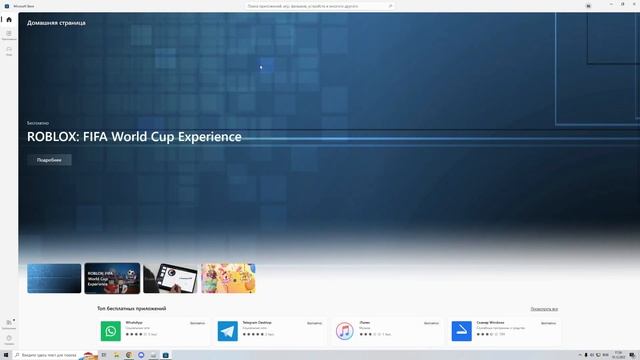Open Task View on the taskbar

[x=104, y=355]
